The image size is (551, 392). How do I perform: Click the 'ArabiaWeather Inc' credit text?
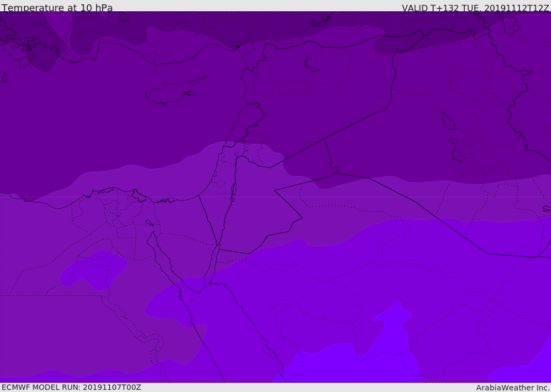click(x=512, y=388)
